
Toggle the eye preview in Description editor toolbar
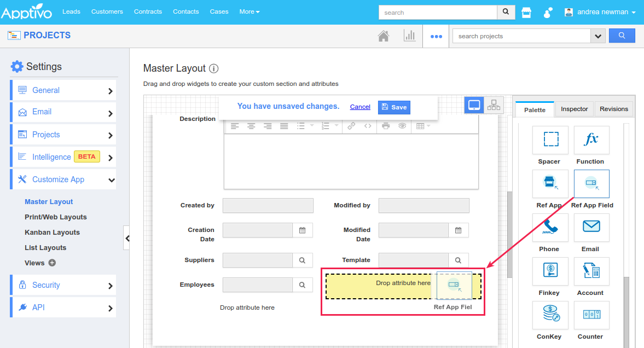(x=403, y=126)
